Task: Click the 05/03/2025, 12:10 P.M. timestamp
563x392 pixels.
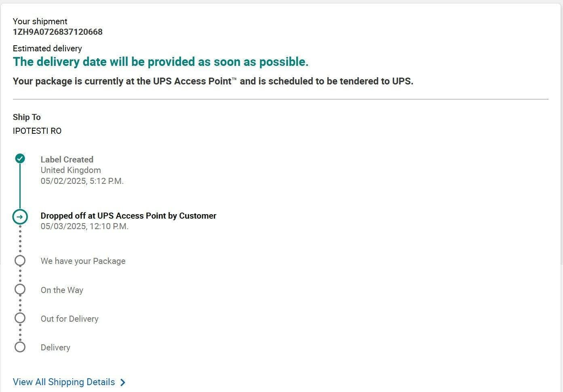Action: 84,226
